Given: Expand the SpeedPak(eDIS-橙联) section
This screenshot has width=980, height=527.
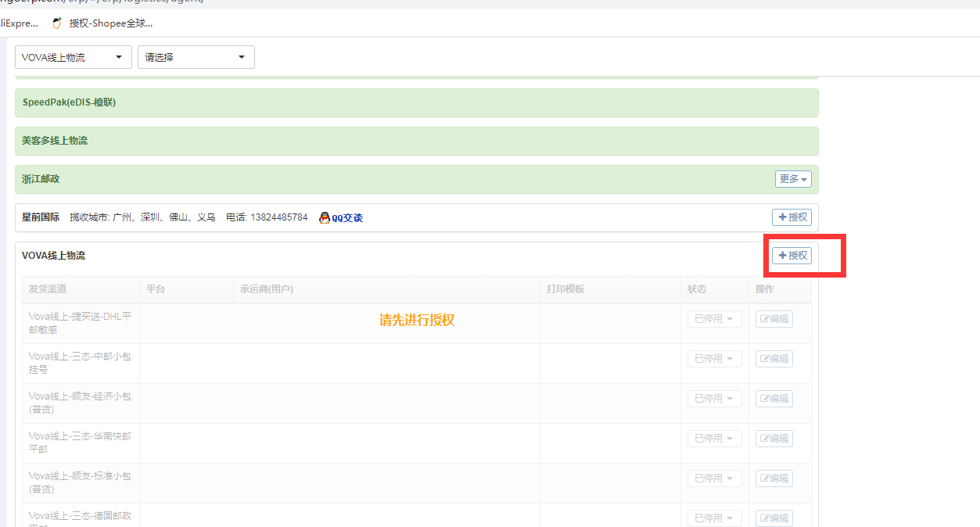Looking at the screenshot, I should tap(417, 102).
